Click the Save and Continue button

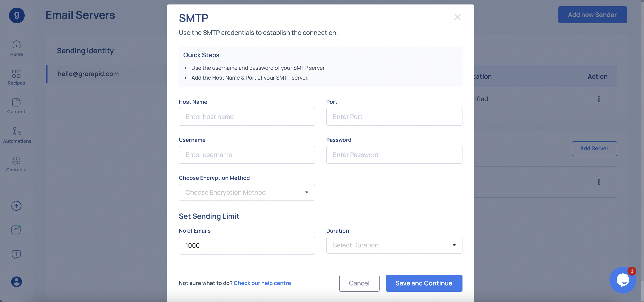click(424, 283)
